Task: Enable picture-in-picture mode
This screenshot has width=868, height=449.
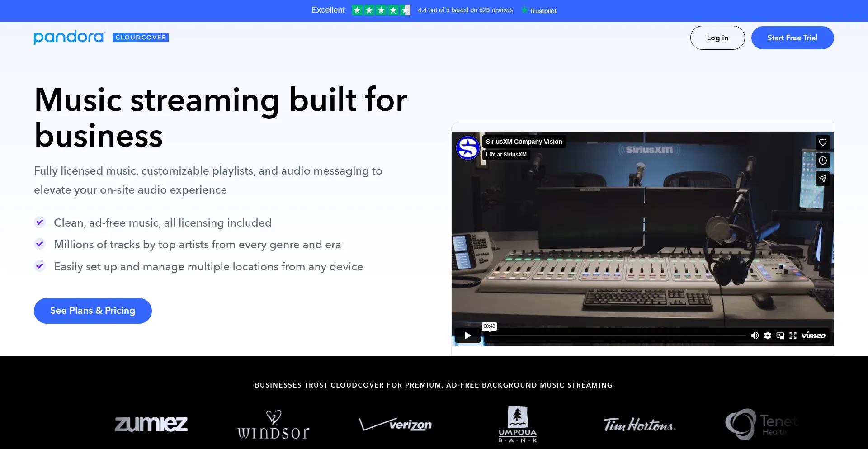Action: coord(780,336)
